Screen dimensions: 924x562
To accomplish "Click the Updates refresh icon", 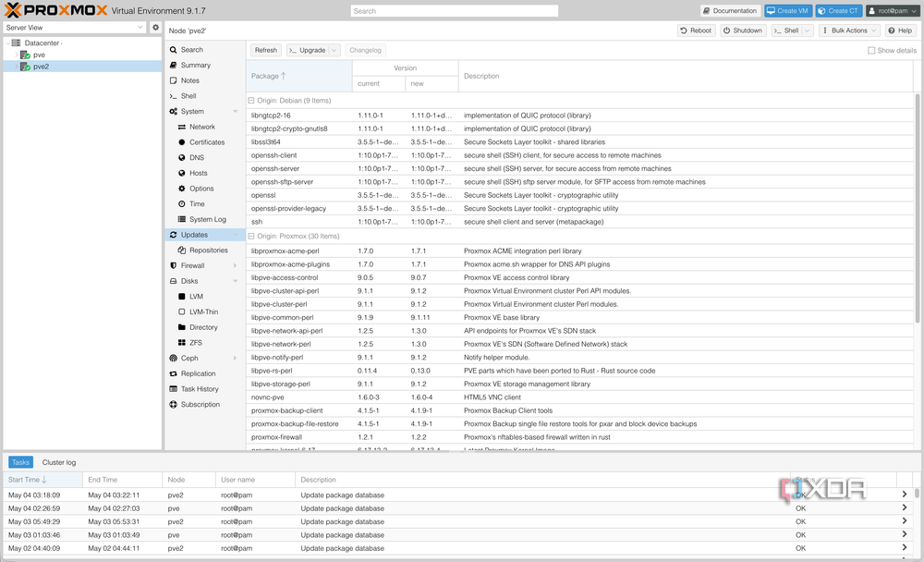I will tap(174, 235).
